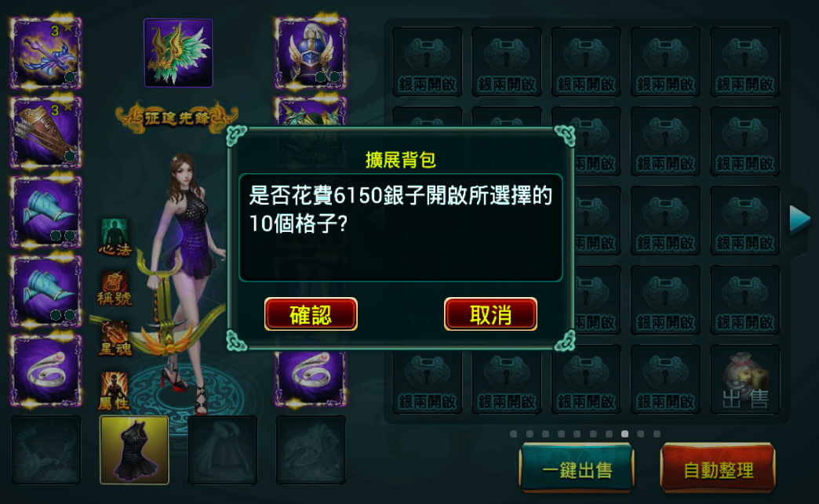Select the silver ring slot on left
The width and height of the screenshot is (819, 504).
(46, 371)
